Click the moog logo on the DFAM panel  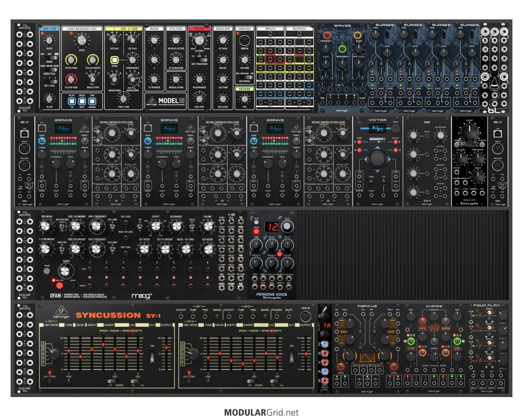142,296
